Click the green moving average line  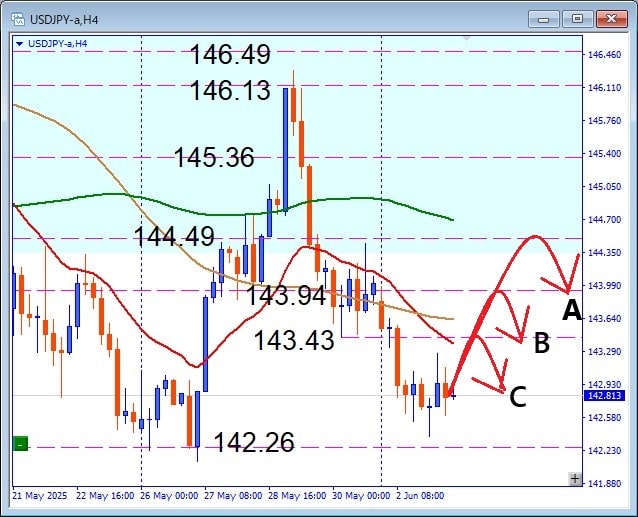pos(234,214)
